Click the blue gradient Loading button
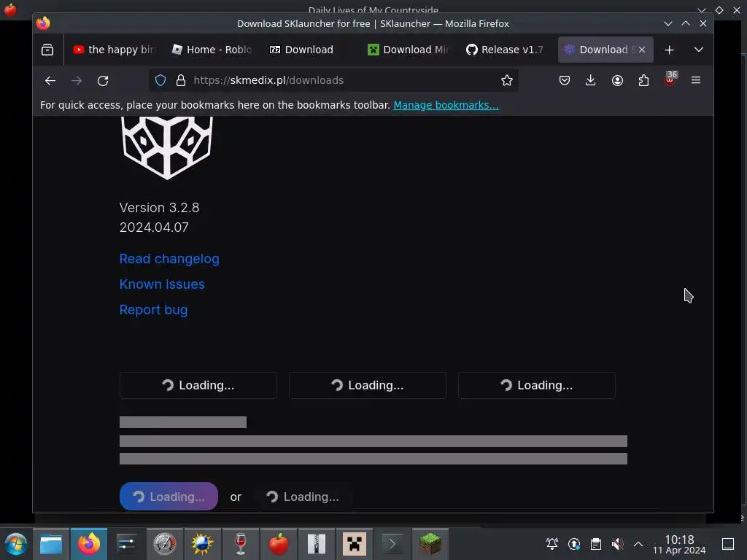Screen dimensions: 747x560 [169, 496]
